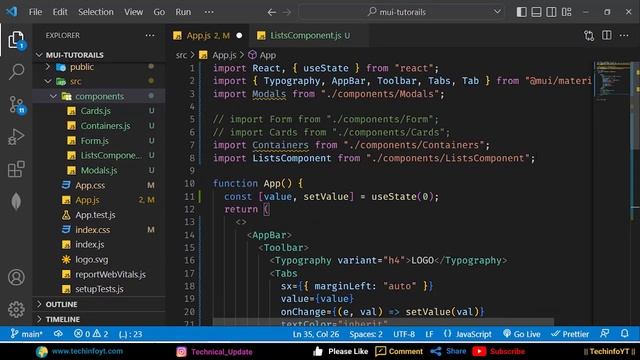Click the Go Live status item
The height and width of the screenshot is (360, 640).
tap(522, 334)
